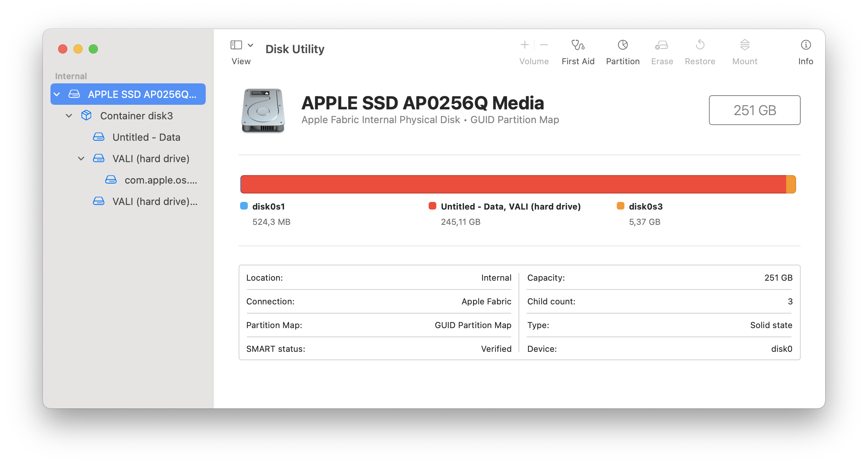Screen dimensions: 868x465
Task: Select the last VALI (hard drive) sidebar entry
Action: [154, 201]
